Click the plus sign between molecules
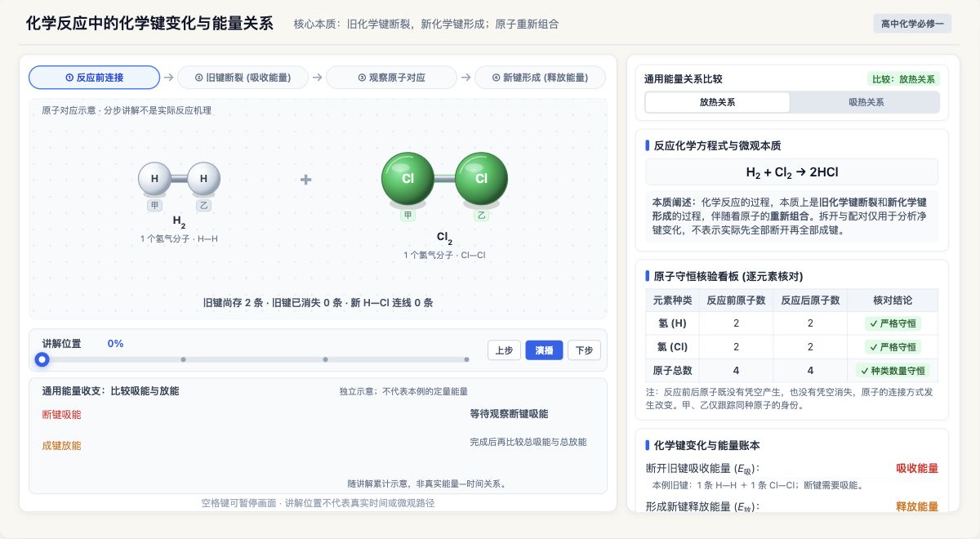Image resolution: width=980 pixels, height=539 pixels. pos(305,180)
